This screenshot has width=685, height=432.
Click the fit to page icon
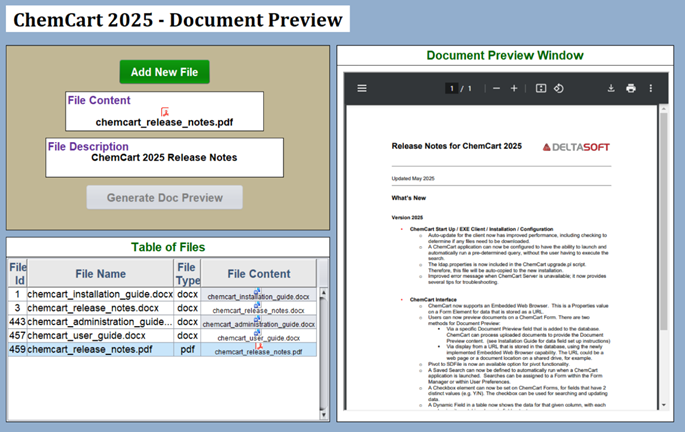coord(541,88)
